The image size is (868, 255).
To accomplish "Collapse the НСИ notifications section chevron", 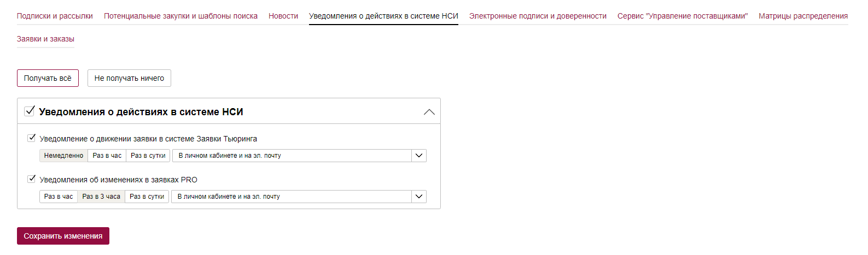I will [x=429, y=112].
